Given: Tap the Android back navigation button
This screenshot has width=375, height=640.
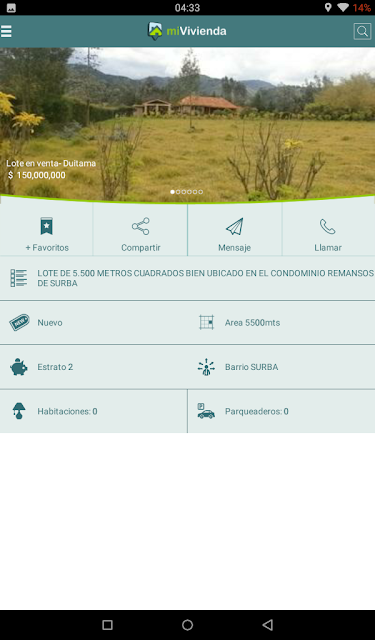Looking at the screenshot, I should click(x=267, y=624).
